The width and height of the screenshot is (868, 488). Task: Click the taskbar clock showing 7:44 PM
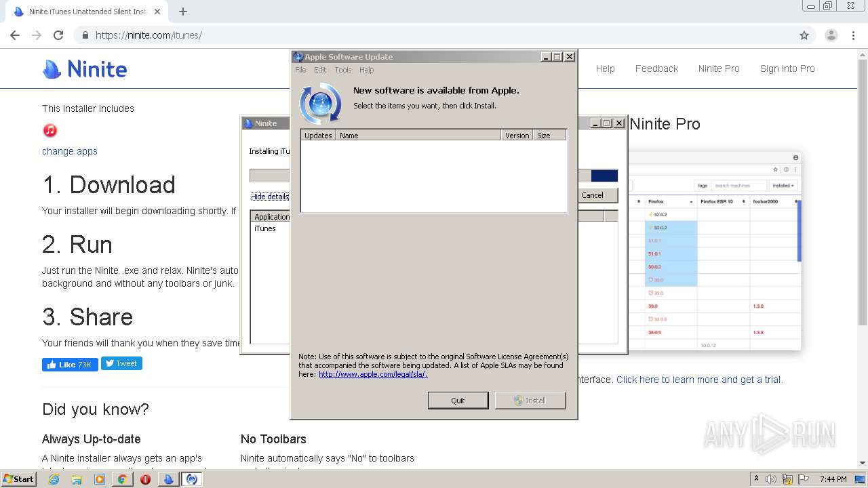click(x=833, y=479)
